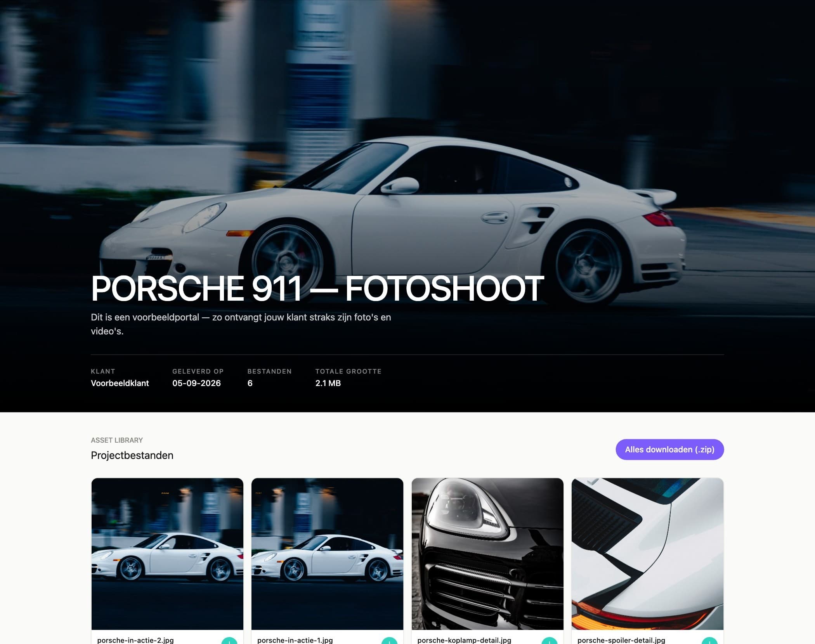
Task: Click the ASSET LIBRARY label
Action: (x=117, y=440)
